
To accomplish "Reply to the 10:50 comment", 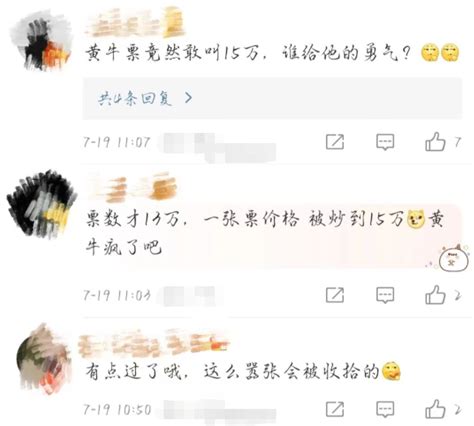I will (385, 409).
